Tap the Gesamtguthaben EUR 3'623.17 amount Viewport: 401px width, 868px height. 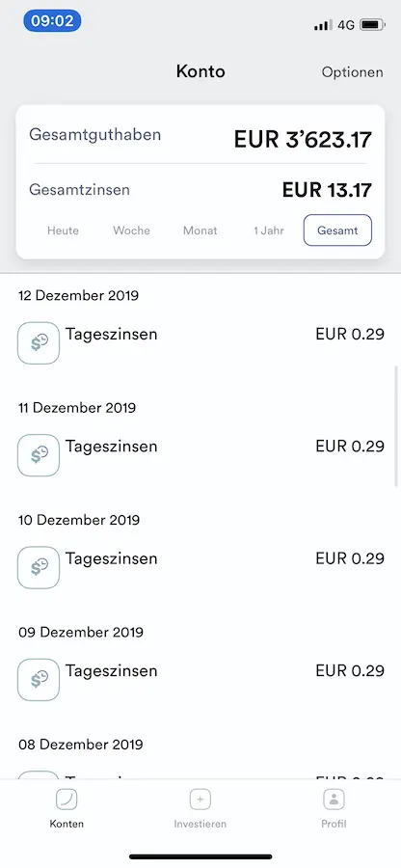pos(303,140)
